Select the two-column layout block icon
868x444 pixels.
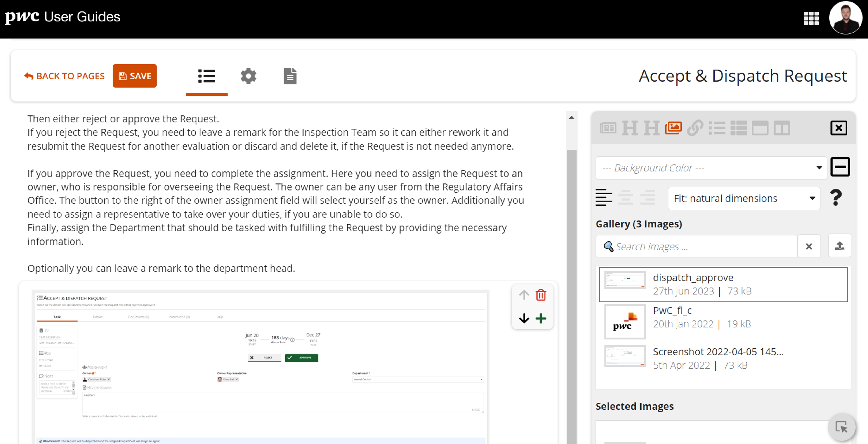pyautogui.click(x=782, y=128)
